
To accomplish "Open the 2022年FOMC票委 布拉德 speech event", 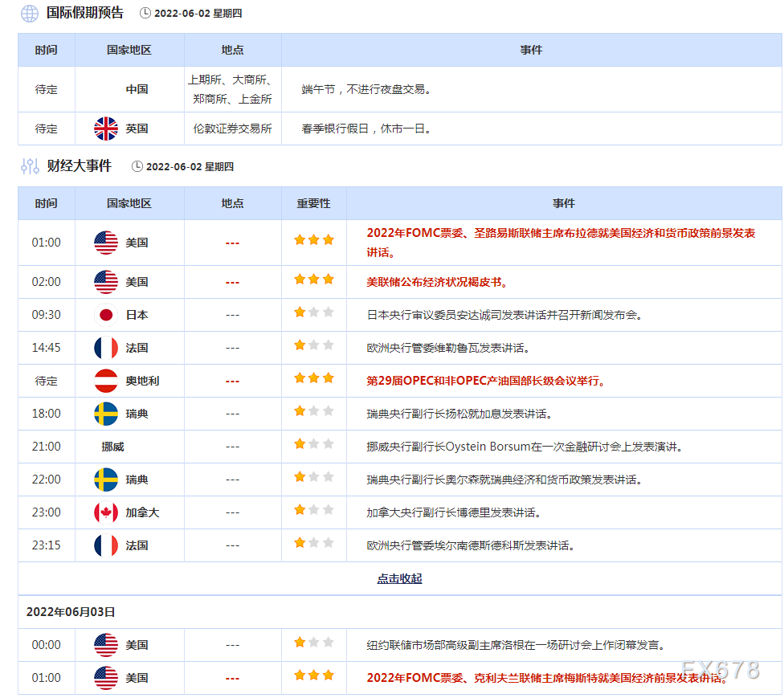I will click(x=561, y=243).
